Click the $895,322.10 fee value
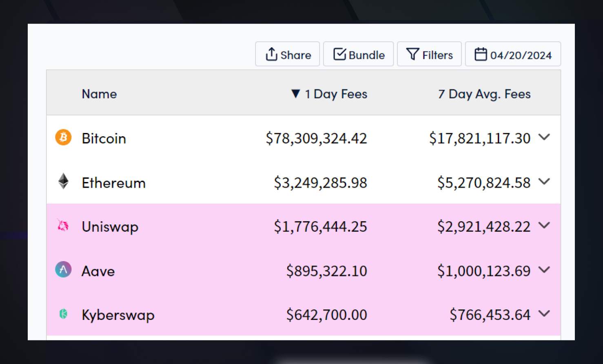Screen dimensions: 603x364 (x=326, y=271)
